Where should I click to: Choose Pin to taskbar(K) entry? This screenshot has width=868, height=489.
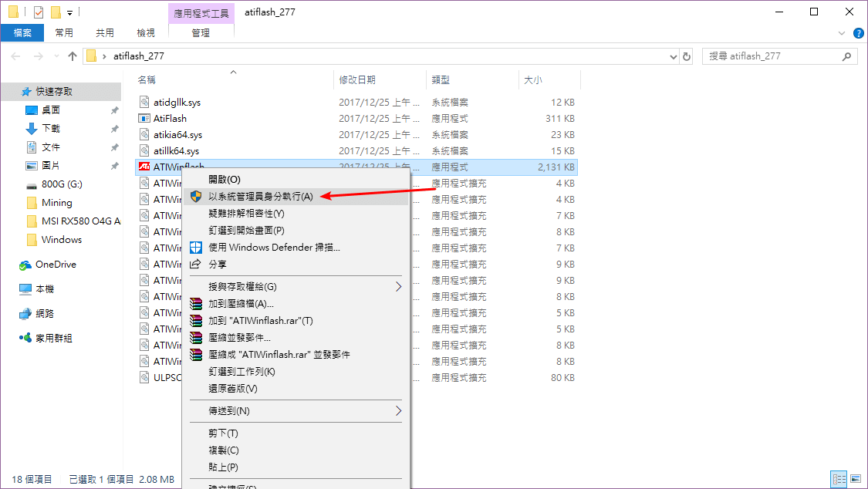coord(297,372)
